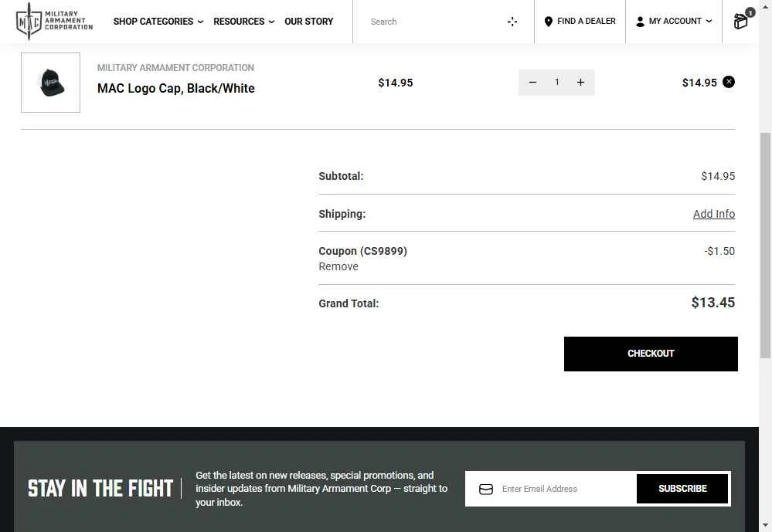Click the Military Armament Corporation logo
This screenshot has height=532, width=772.
(54, 21)
